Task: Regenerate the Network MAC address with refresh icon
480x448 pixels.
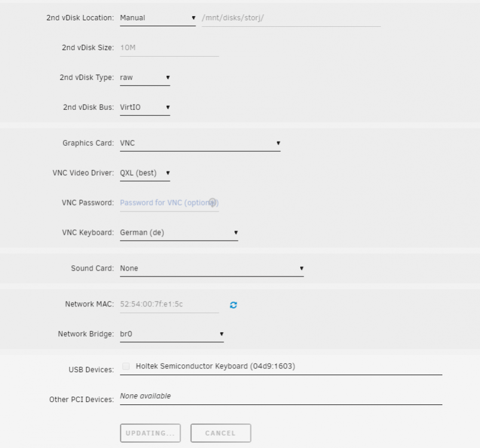Action: pyautogui.click(x=233, y=305)
